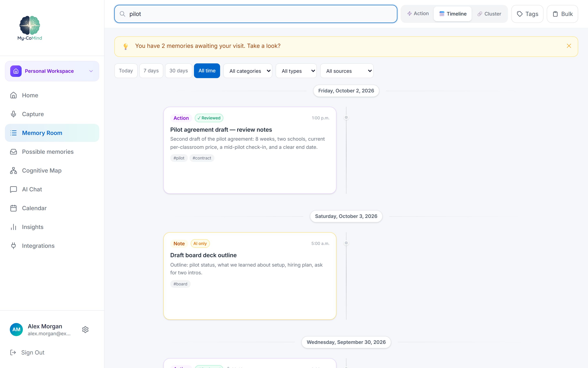Click the search box containing pilot
The image size is (588, 368).
tap(256, 14)
